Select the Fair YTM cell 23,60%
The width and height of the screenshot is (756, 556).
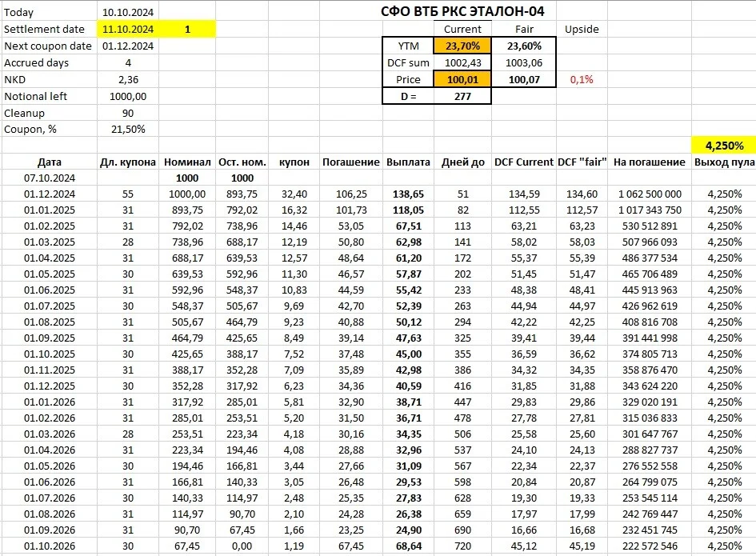(x=524, y=46)
